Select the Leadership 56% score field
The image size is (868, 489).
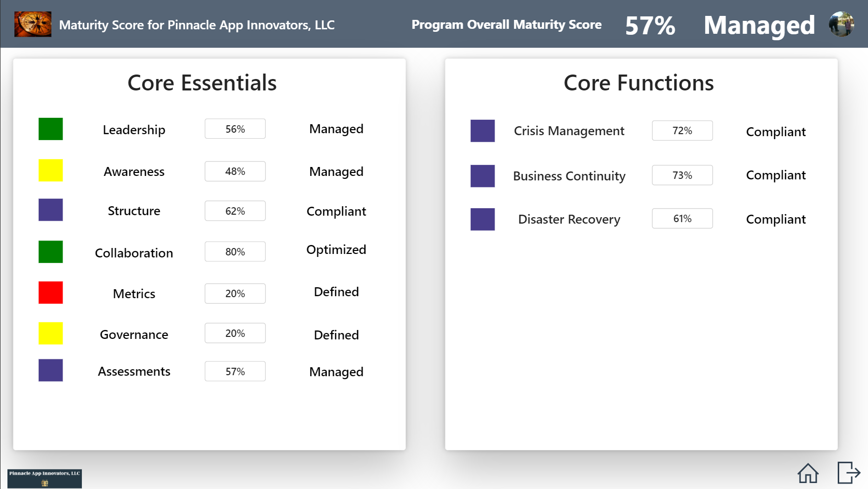point(235,129)
